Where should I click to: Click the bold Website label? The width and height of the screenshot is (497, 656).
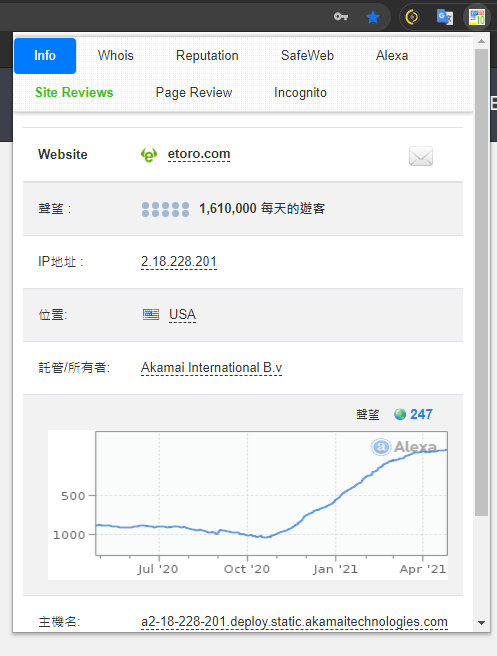(x=63, y=154)
